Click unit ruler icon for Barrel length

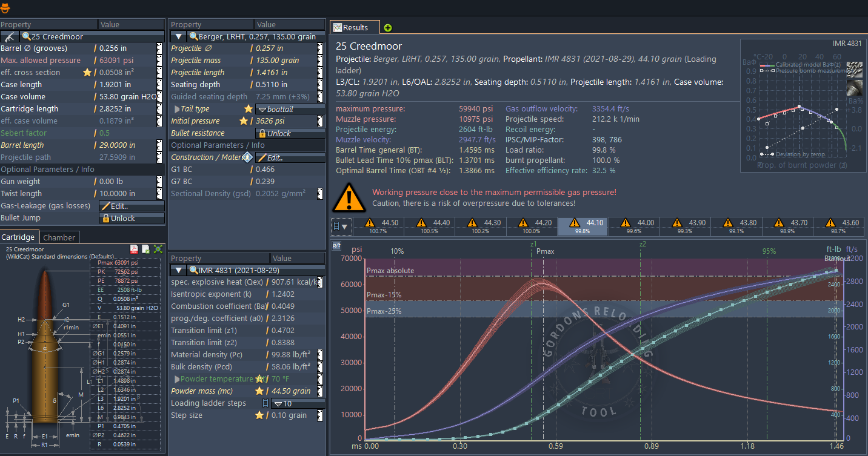(x=160, y=145)
